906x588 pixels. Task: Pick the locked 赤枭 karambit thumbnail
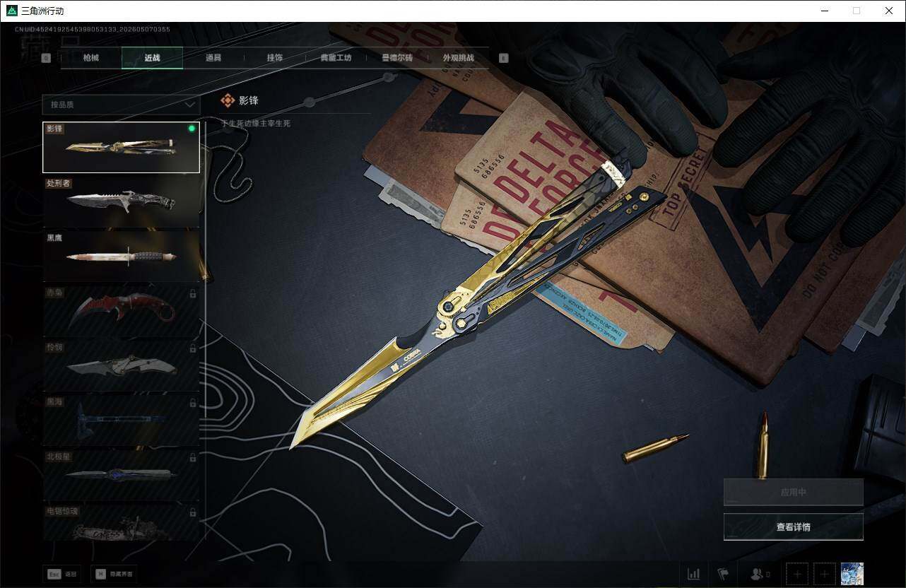tap(121, 311)
